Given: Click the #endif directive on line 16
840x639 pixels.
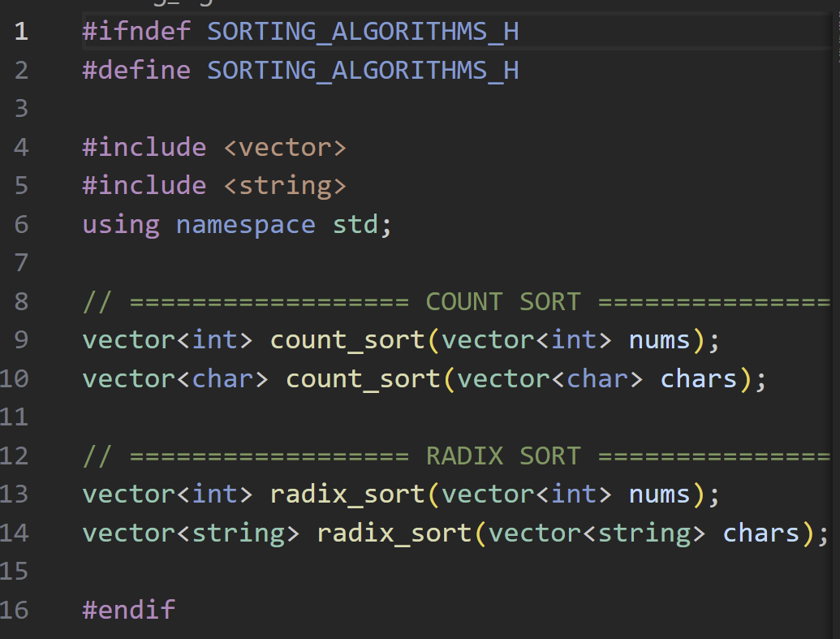Looking at the screenshot, I should tap(128, 609).
